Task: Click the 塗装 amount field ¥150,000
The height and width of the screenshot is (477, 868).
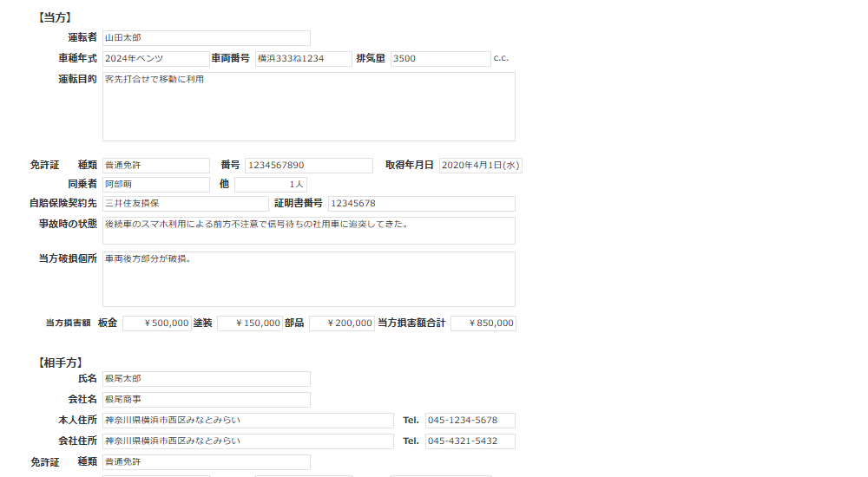Action: 249,323
